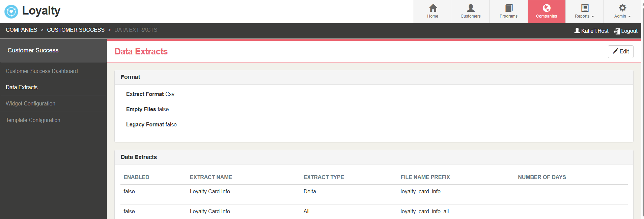
Task: Click the Logout door icon
Action: [617, 31]
